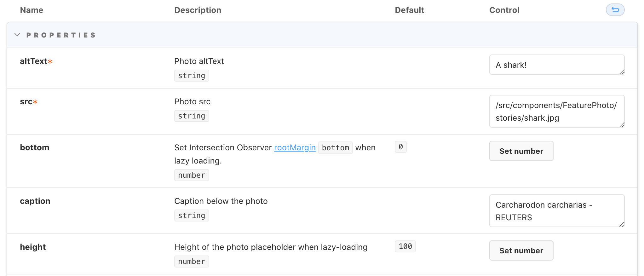This screenshot has height=276, width=644.
Task: Click the 'bottom' code badge in description
Action: pos(335,148)
